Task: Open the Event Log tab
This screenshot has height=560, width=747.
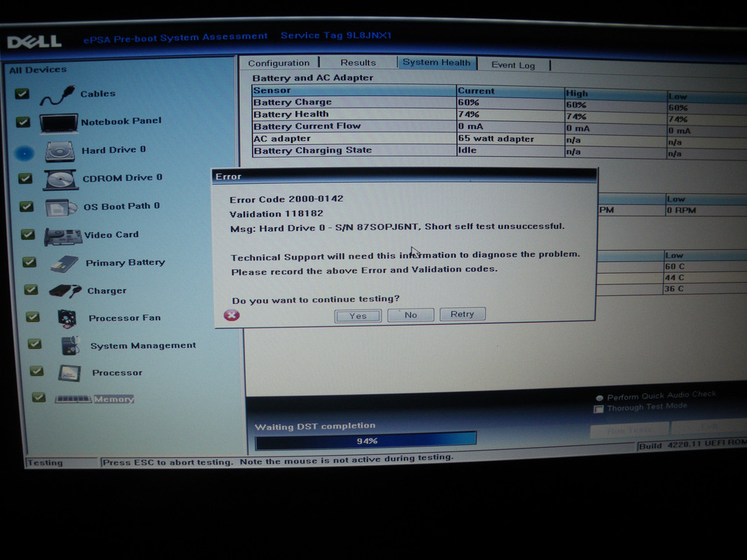Action: [x=513, y=65]
